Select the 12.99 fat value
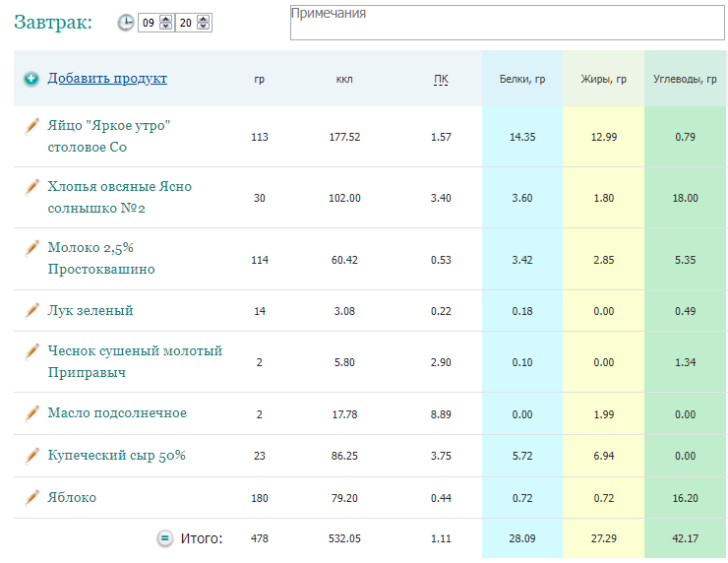This screenshot has width=728, height=563. [x=604, y=137]
